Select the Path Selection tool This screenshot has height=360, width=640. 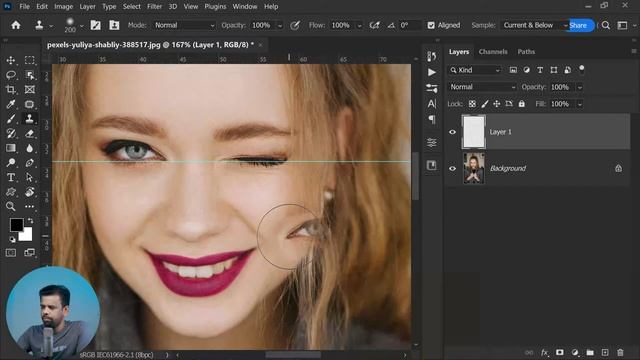pyautogui.click(x=29, y=178)
